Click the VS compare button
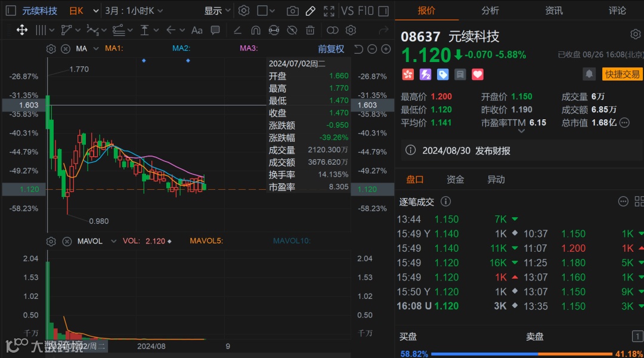Viewport: 644px width, 358px height. [348, 11]
